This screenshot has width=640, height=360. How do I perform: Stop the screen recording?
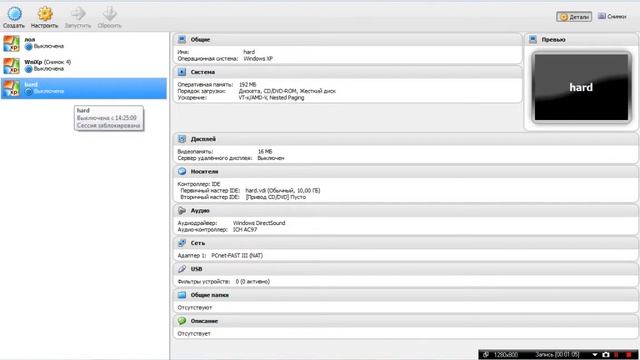[629, 355]
